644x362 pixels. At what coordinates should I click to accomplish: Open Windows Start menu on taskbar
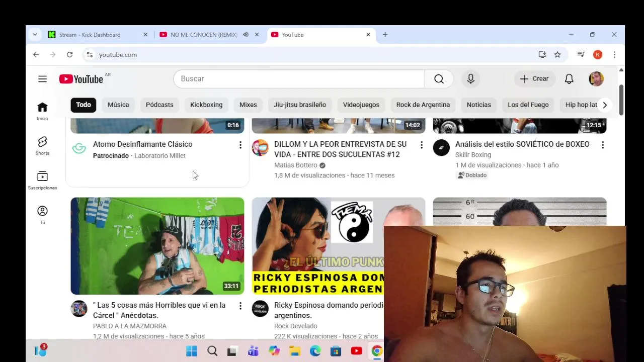tap(192, 351)
